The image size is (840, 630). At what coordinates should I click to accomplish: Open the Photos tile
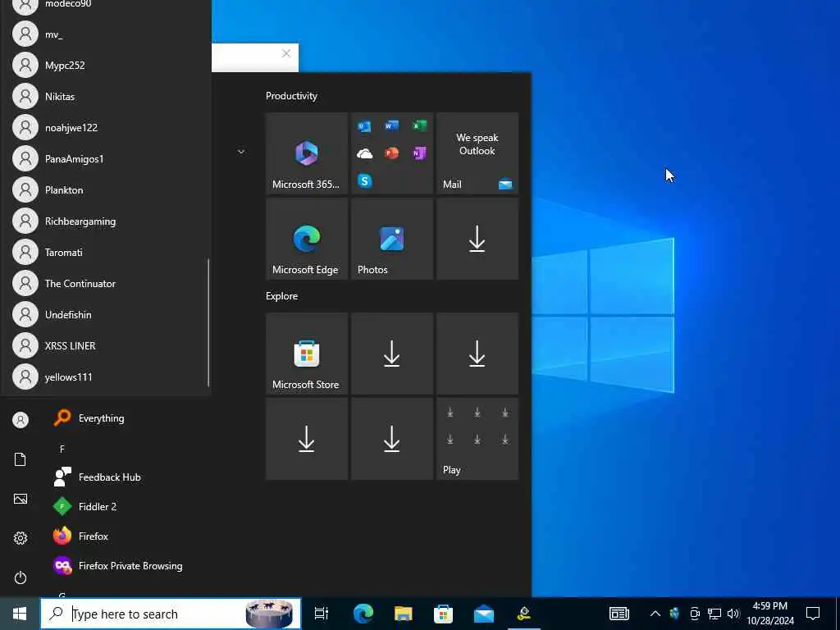[x=391, y=239]
